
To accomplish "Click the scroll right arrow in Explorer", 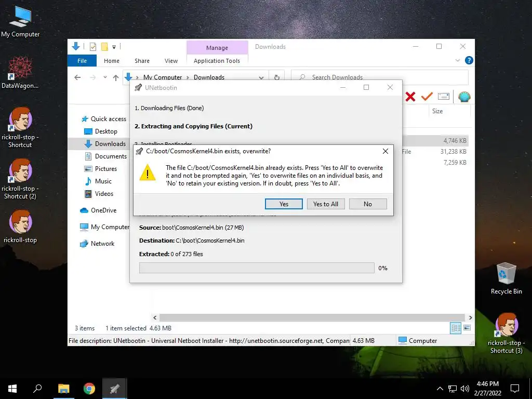I will 470,317.
